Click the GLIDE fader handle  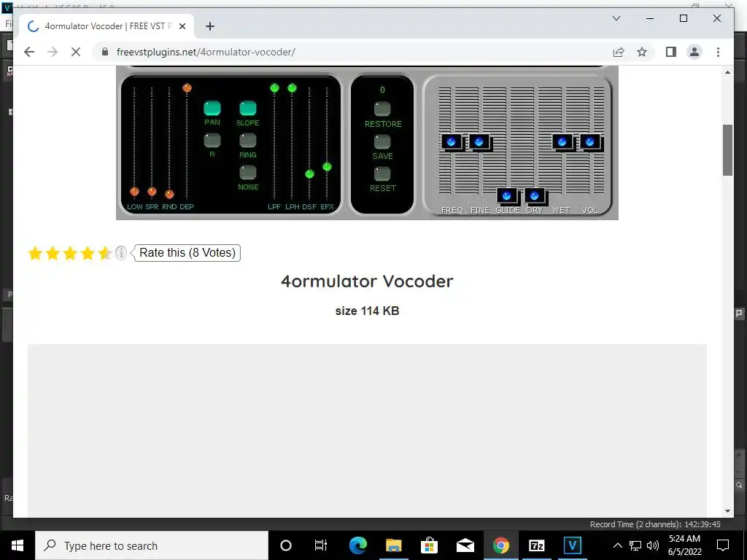(507, 195)
